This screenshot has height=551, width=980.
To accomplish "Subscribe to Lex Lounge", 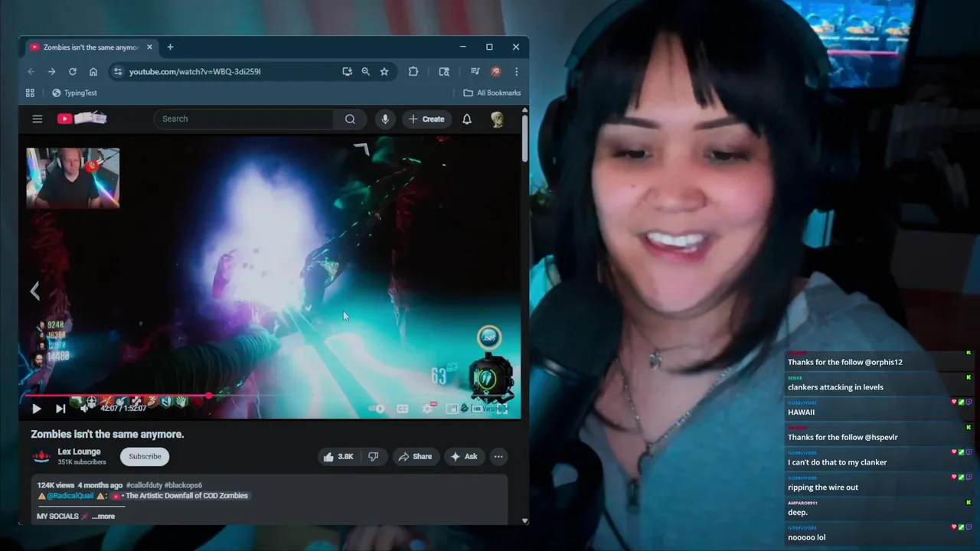I will click(145, 456).
